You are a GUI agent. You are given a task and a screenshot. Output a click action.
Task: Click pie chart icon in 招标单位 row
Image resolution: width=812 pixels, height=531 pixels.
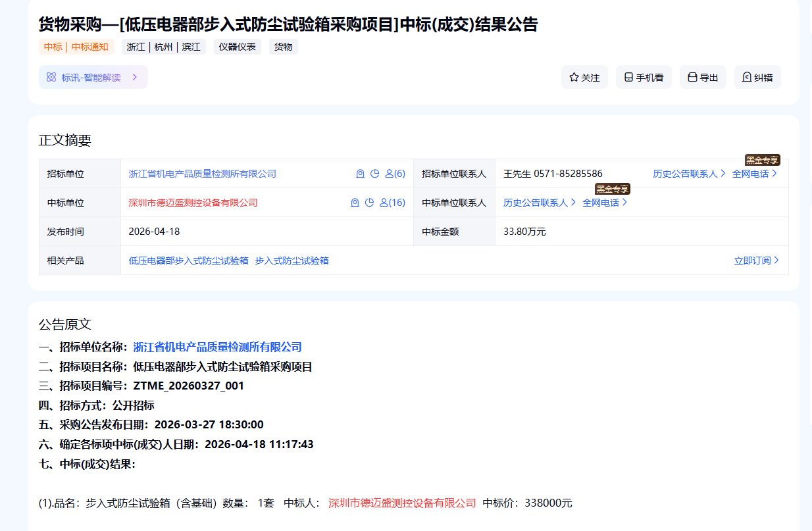pos(375,174)
